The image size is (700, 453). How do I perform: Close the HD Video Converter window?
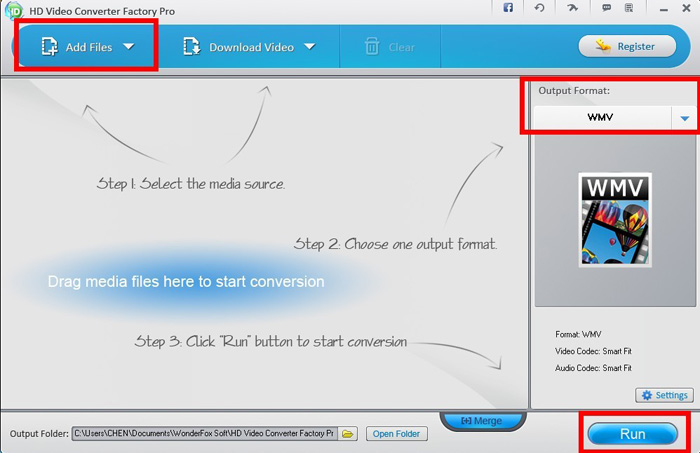pos(687,8)
